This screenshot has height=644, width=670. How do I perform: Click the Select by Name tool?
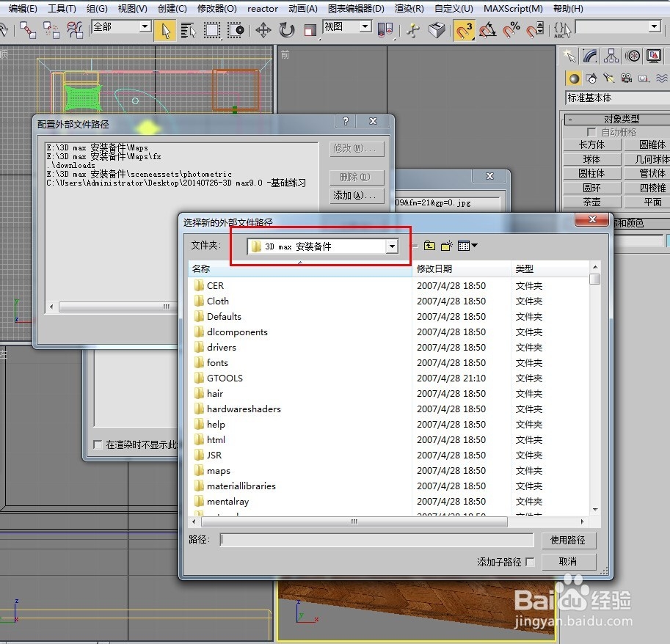[188, 31]
